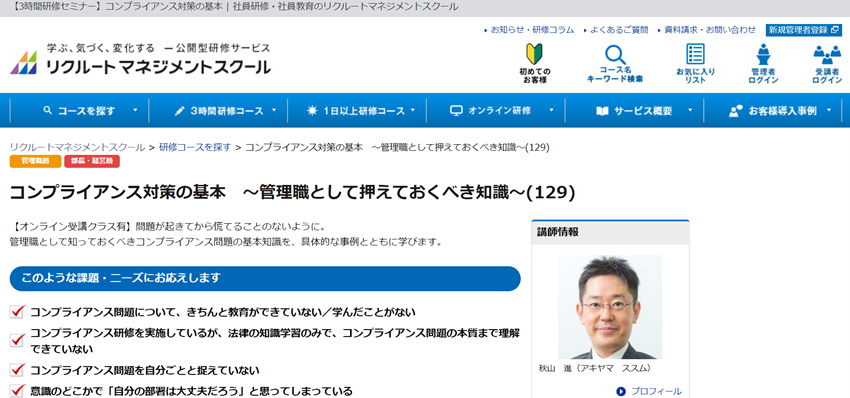Click the instructor photo of 秋山 進
Image resolution: width=850 pixels, height=398 pixels.
pyautogui.click(x=610, y=307)
